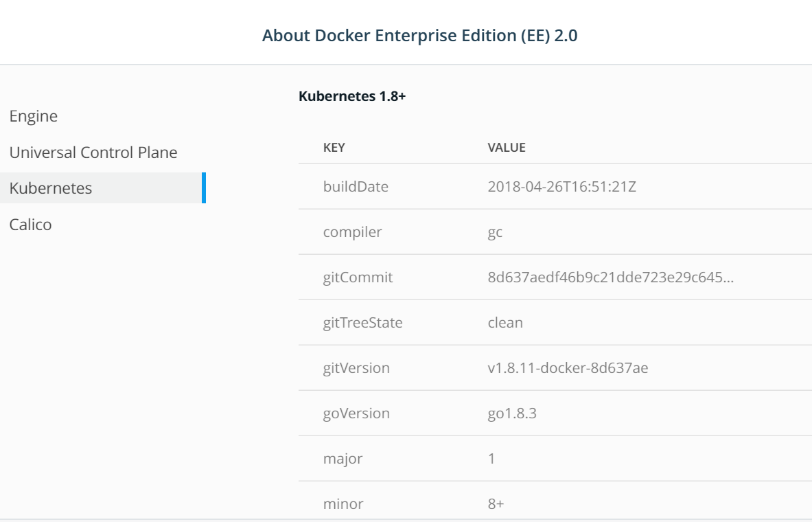812x522 pixels.
Task: Click the VALUE column header
Action: (506, 148)
